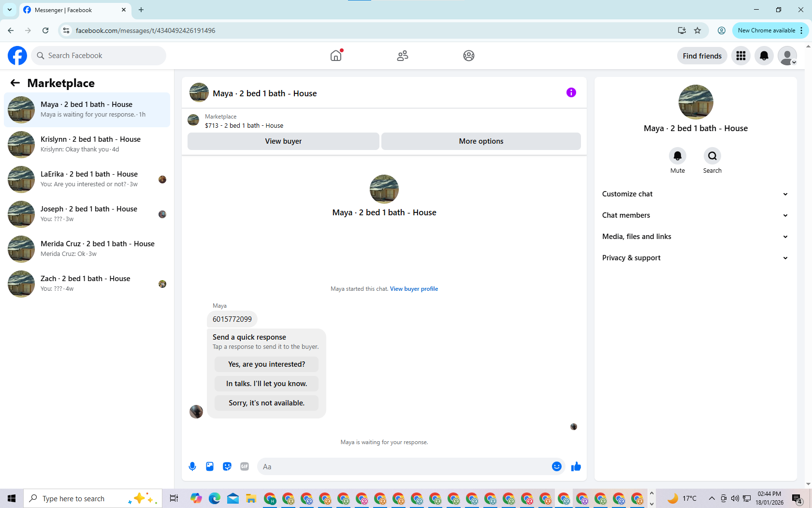
Task: Open the taskbar clock and date
Action: (769, 498)
